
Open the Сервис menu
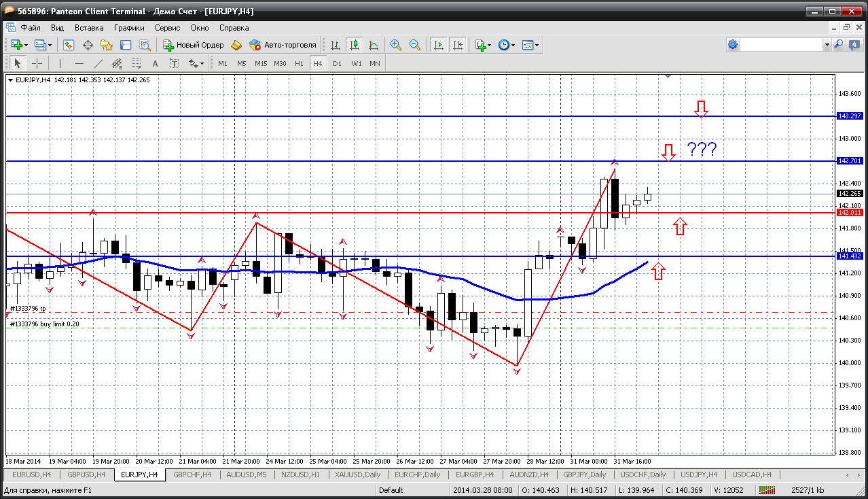(x=168, y=28)
